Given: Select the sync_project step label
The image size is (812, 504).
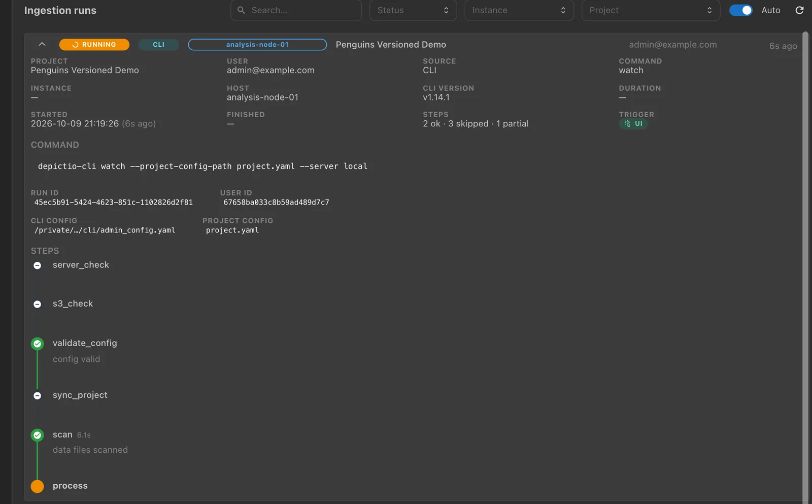Looking at the screenshot, I should tap(80, 395).
